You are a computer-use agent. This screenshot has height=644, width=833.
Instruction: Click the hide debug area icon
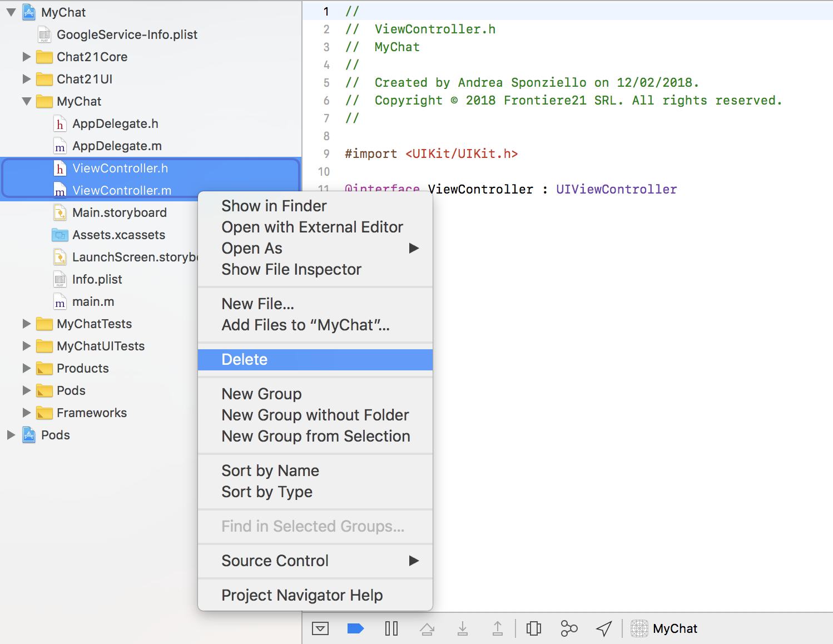320,628
